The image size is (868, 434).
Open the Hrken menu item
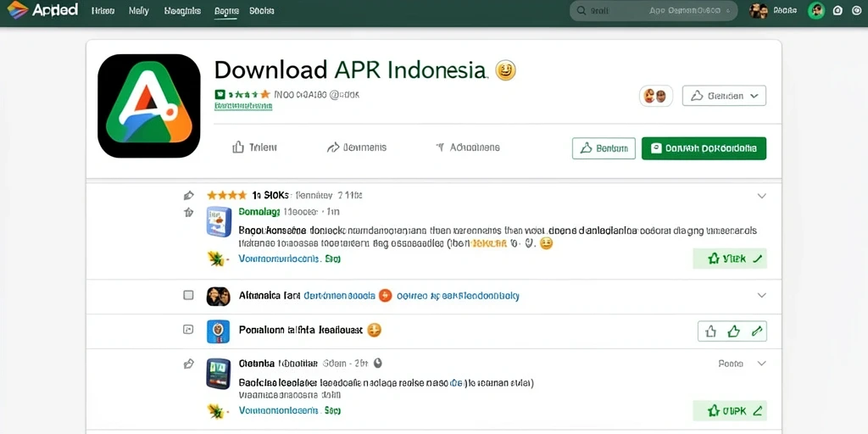click(x=102, y=10)
